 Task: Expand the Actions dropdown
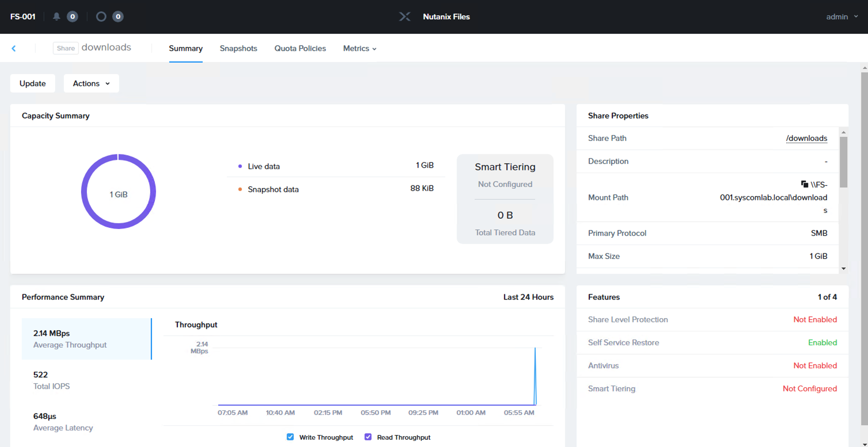[91, 83]
